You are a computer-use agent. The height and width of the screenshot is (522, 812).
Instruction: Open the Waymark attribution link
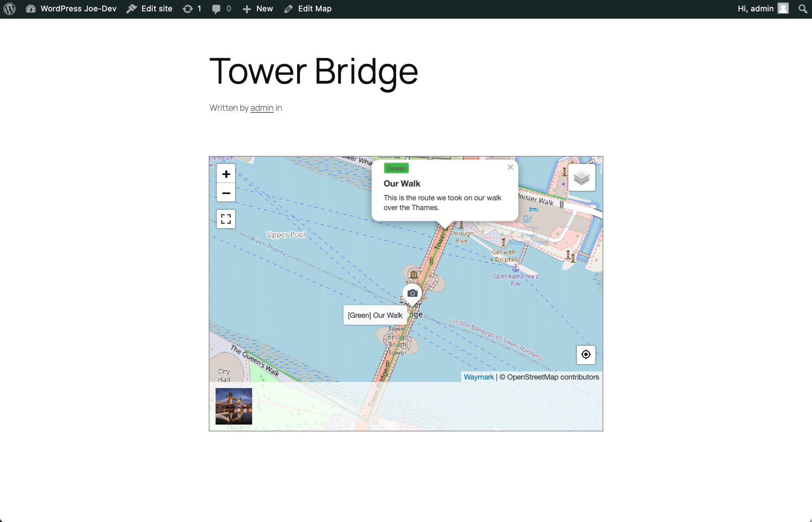coord(479,377)
